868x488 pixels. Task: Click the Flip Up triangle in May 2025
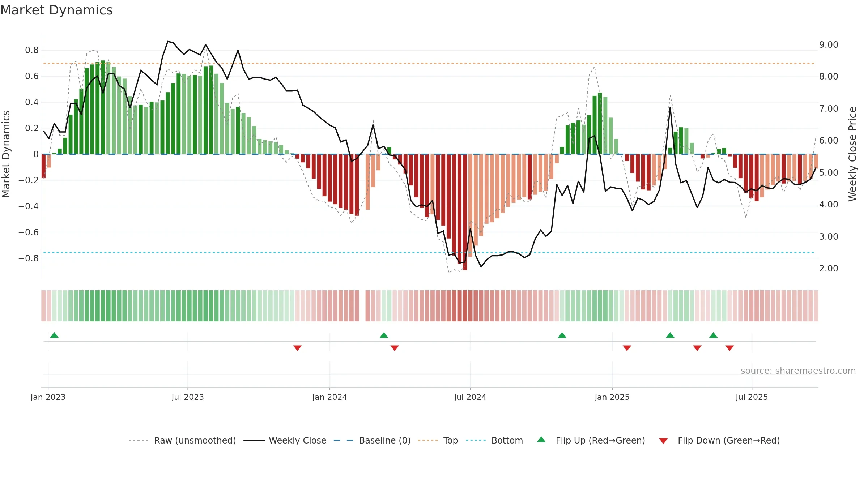point(713,335)
